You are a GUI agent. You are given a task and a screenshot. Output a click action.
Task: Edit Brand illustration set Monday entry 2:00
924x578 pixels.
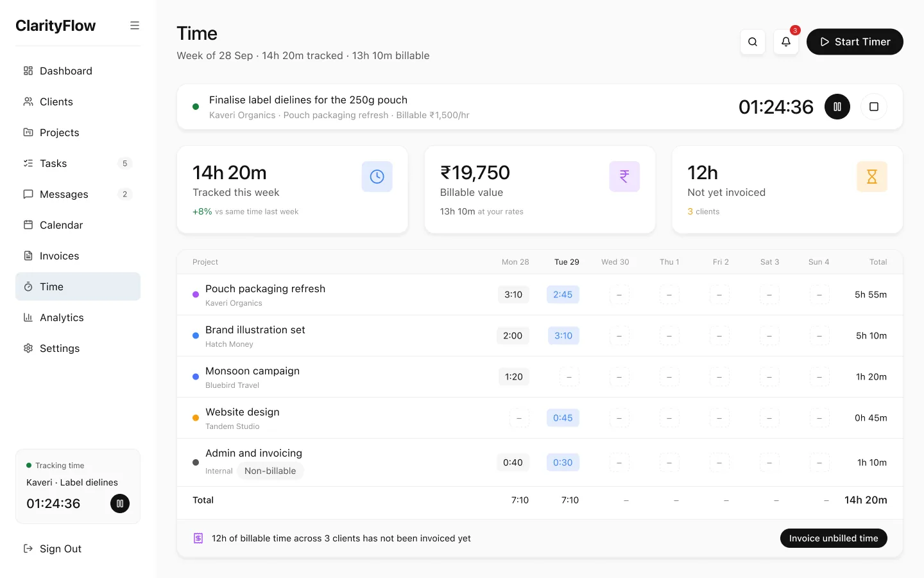click(x=513, y=336)
